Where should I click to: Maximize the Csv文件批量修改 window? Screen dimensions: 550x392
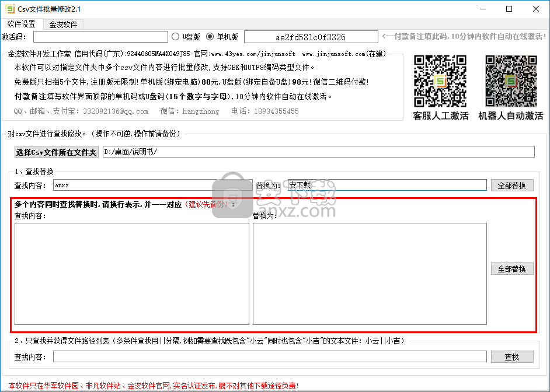(509, 9)
